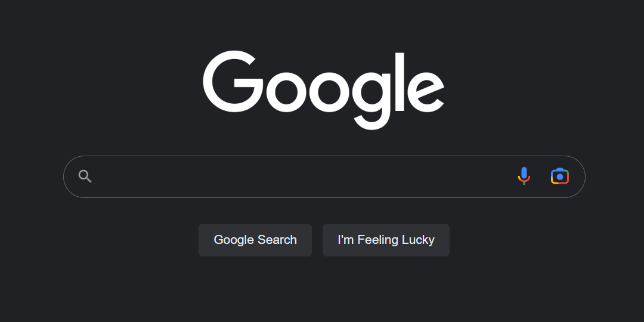Viewport: 644px width, 322px height.
Task: Click the I'm Feeling Lucky button
Action: [x=386, y=240]
